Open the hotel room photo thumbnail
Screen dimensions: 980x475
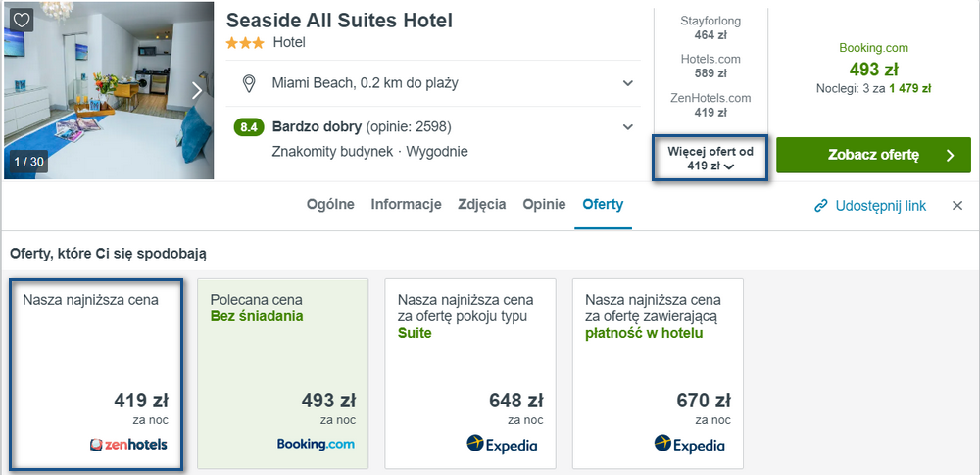109,91
